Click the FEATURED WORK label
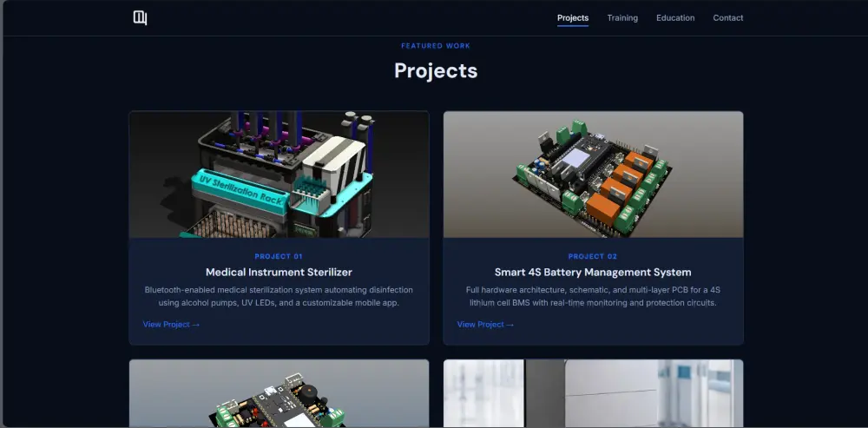 point(436,46)
